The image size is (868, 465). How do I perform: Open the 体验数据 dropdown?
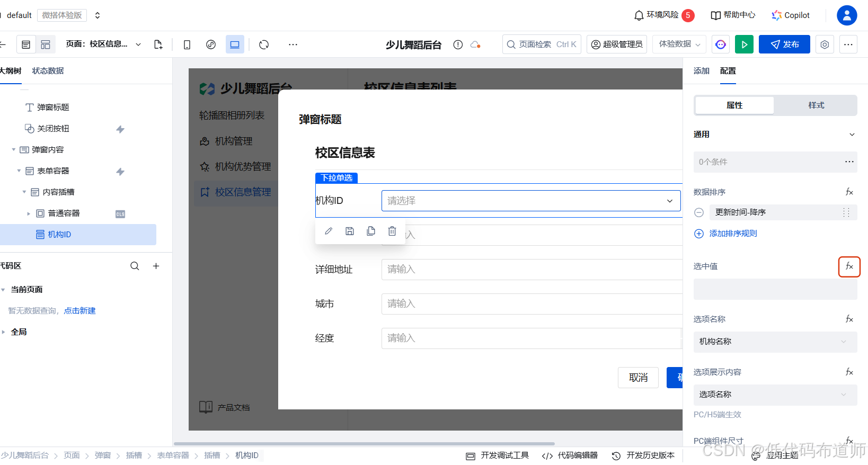[x=680, y=44]
